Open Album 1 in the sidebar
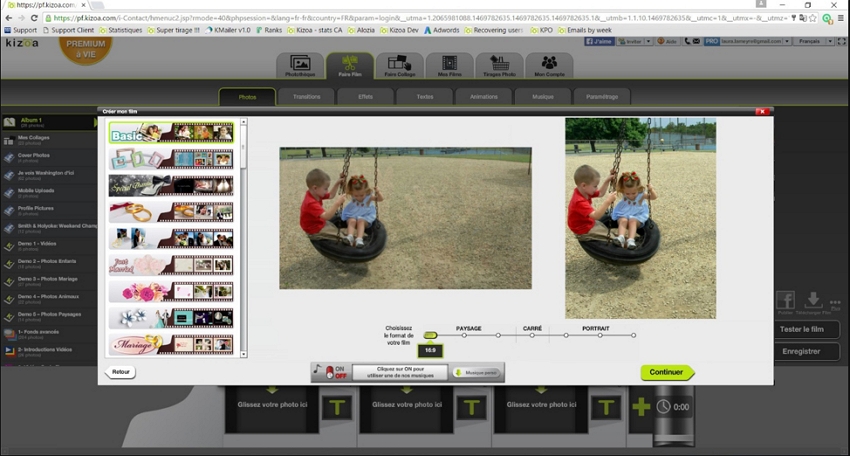This screenshot has height=456, width=850. pos(40,122)
